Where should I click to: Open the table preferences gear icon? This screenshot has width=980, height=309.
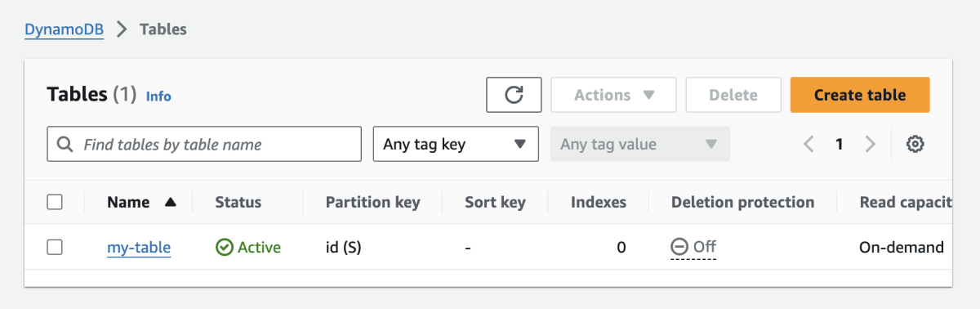[915, 145]
